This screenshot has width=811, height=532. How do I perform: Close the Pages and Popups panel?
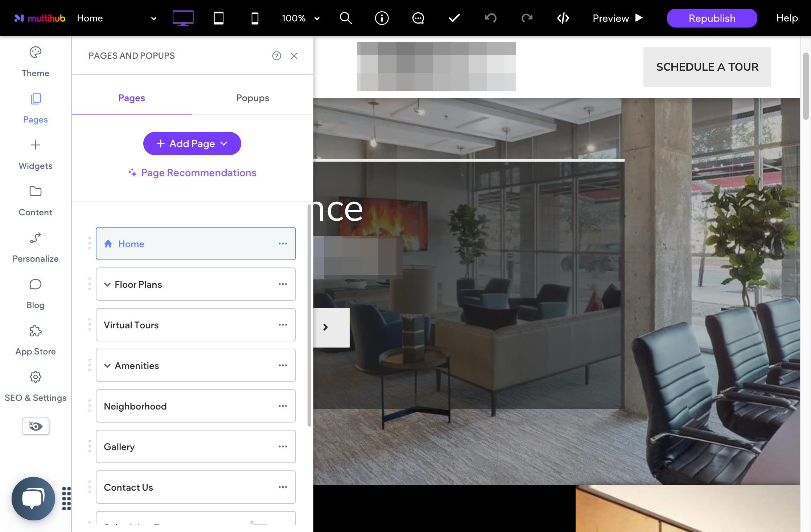point(294,56)
